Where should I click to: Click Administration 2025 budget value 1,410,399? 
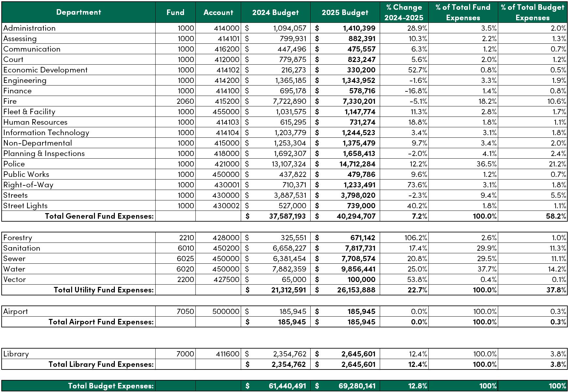tap(359, 28)
